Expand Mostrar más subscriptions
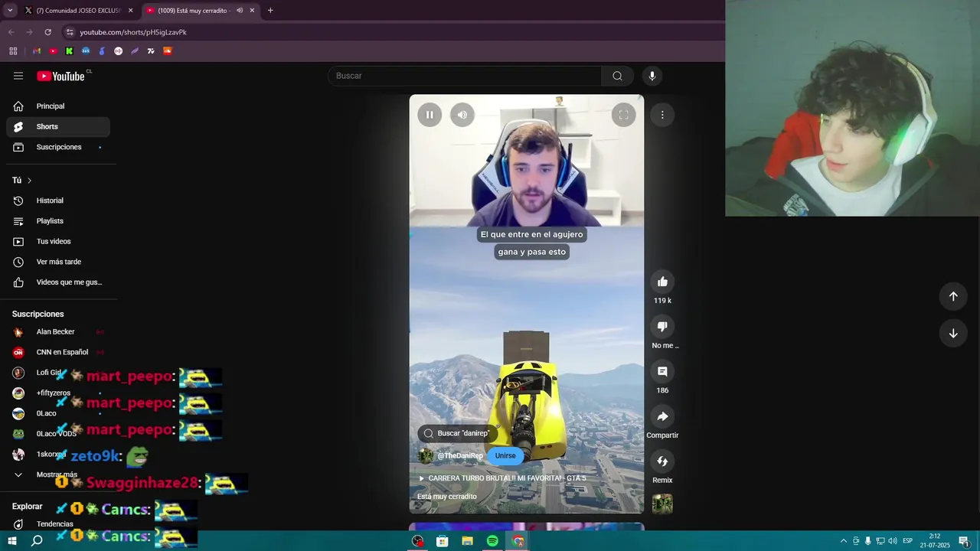Screen dimensions: 980x551 pos(58,474)
